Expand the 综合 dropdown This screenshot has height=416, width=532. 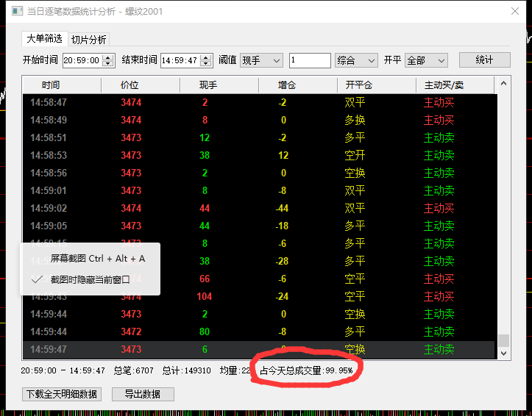point(356,60)
